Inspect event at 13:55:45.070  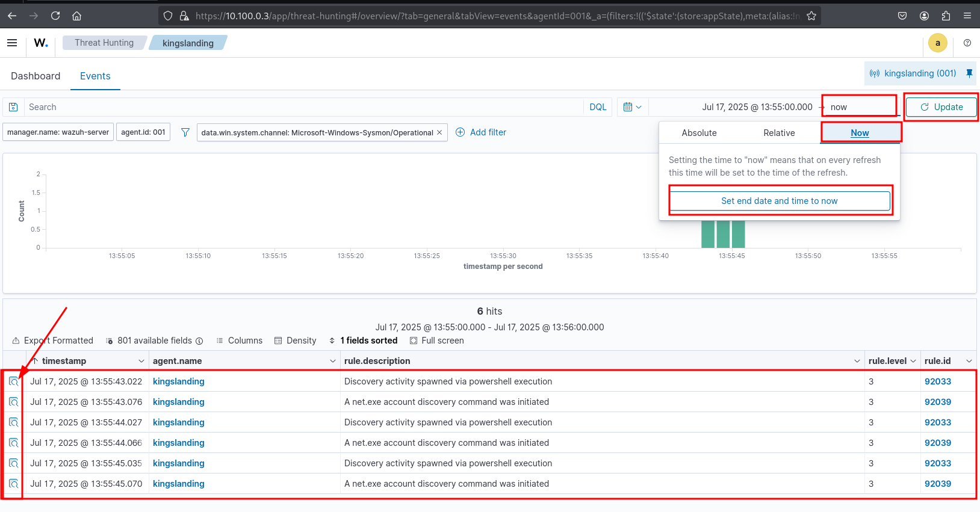(13, 484)
